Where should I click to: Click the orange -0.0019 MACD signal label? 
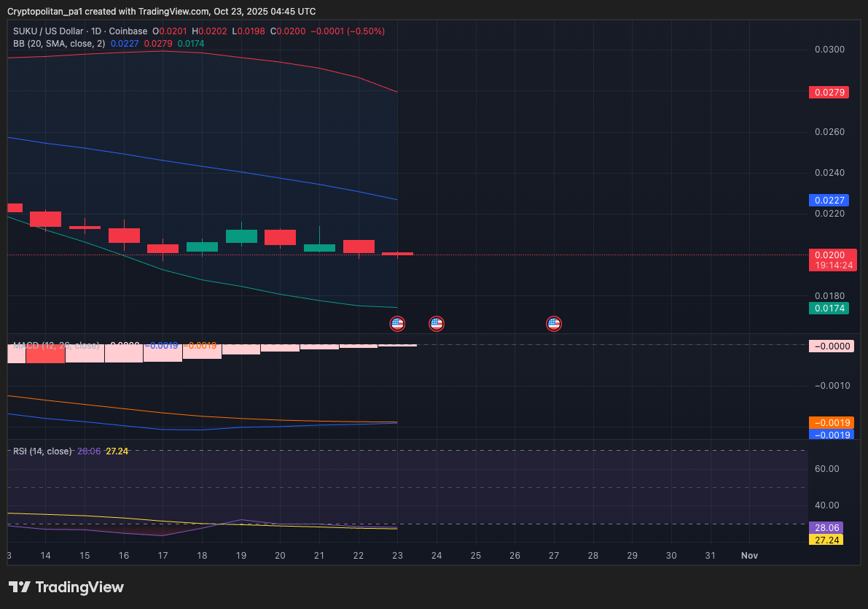pyautogui.click(x=831, y=423)
